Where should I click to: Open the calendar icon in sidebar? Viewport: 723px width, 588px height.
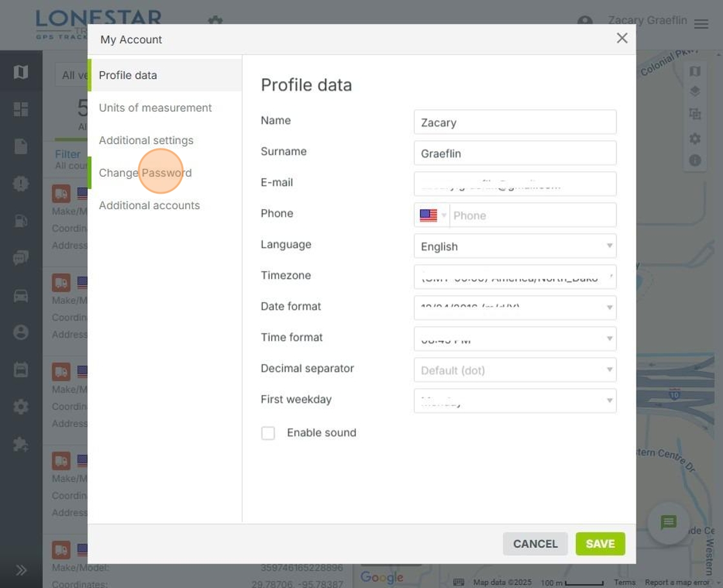click(x=21, y=370)
